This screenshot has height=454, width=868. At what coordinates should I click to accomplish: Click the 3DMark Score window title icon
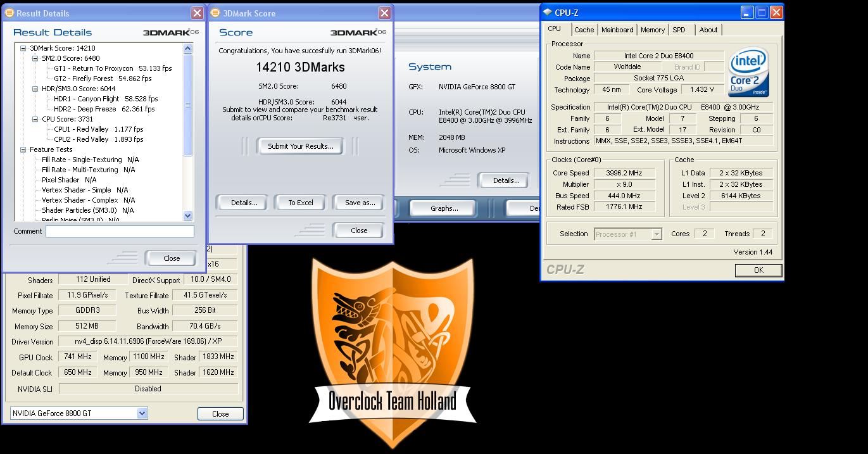tap(215, 13)
